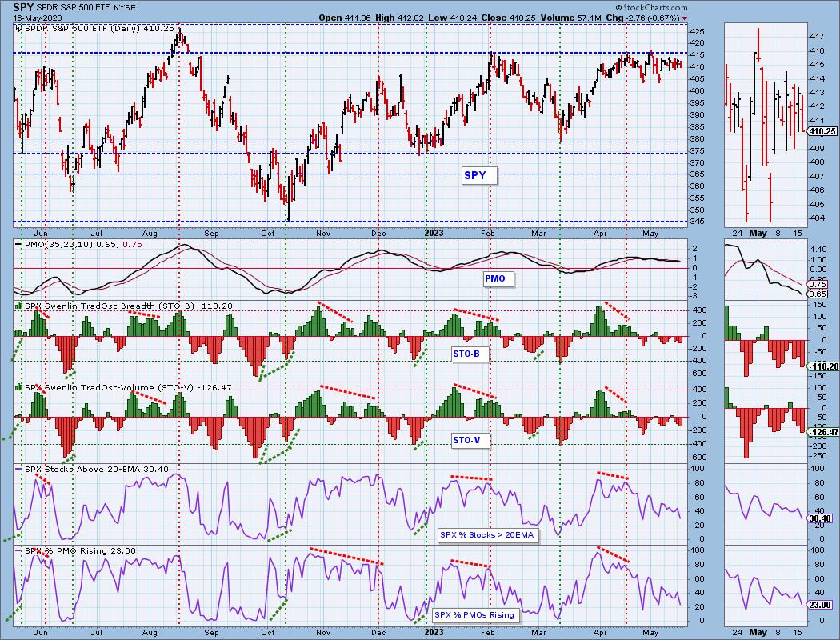
Task: Click the SPX Swenlin TradOsc-Breadth (STO-B) legend text
Action: pos(129,306)
